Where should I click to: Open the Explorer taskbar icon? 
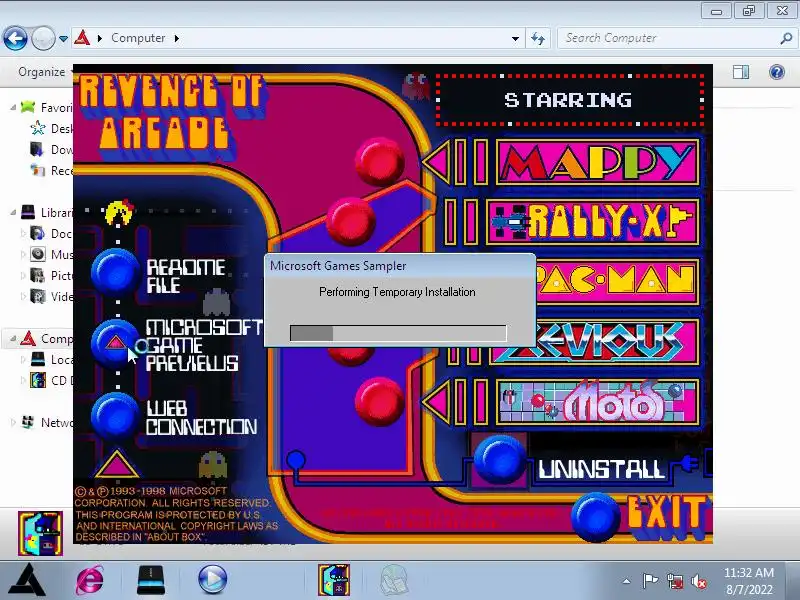point(151,580)
